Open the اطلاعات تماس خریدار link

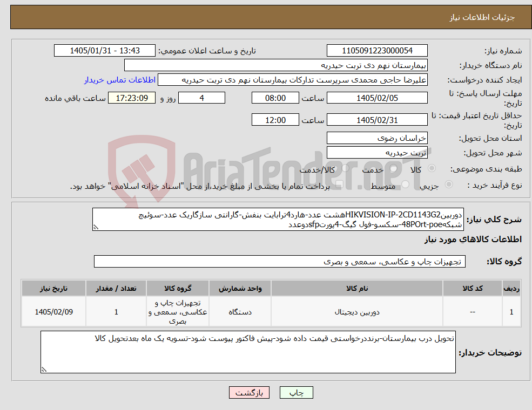[120, 80]
